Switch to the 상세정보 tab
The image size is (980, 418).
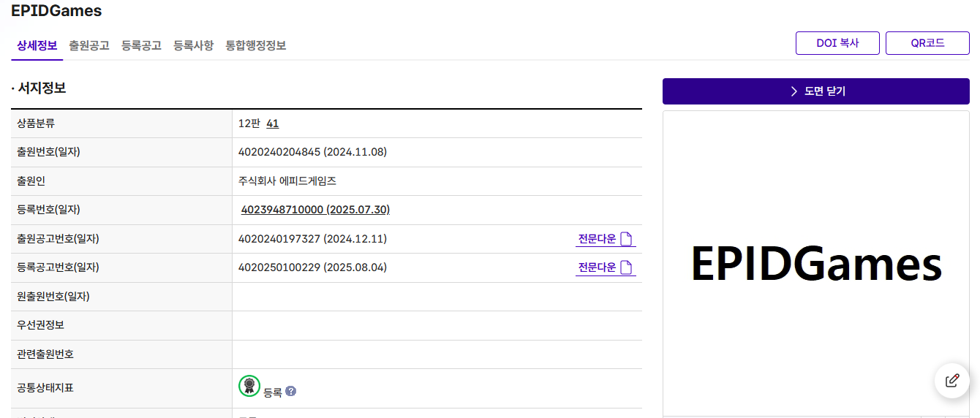pos(37,45)
